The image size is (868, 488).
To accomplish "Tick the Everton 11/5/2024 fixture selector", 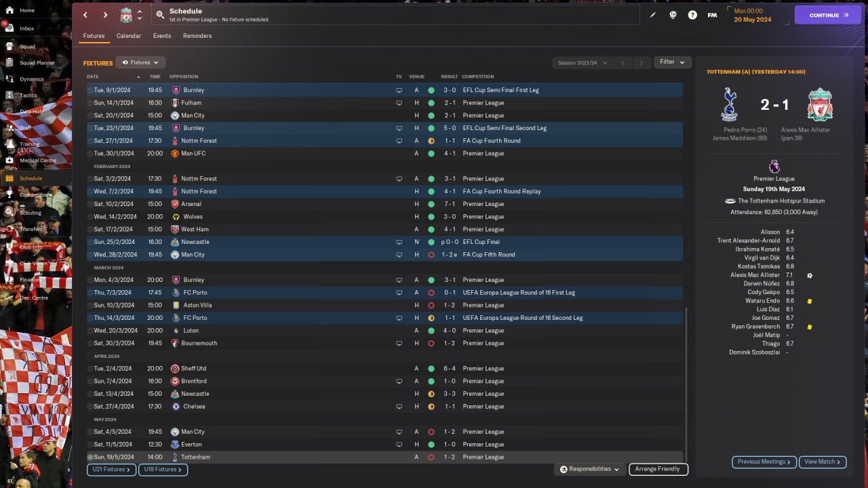I will [90, 445].
